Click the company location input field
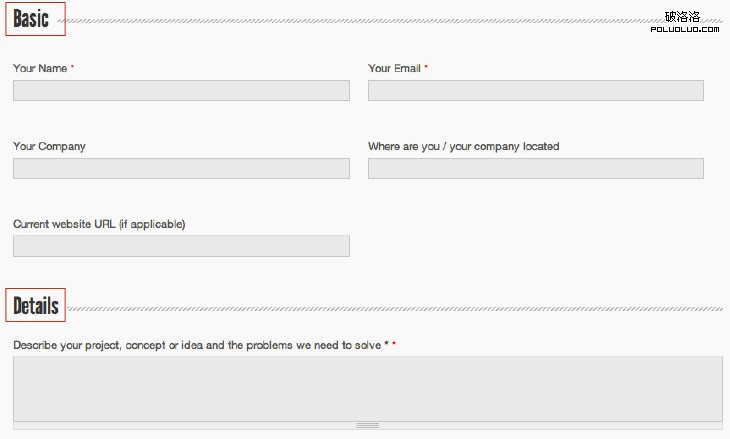Screen dimensions: 730x439 (535, 168)
